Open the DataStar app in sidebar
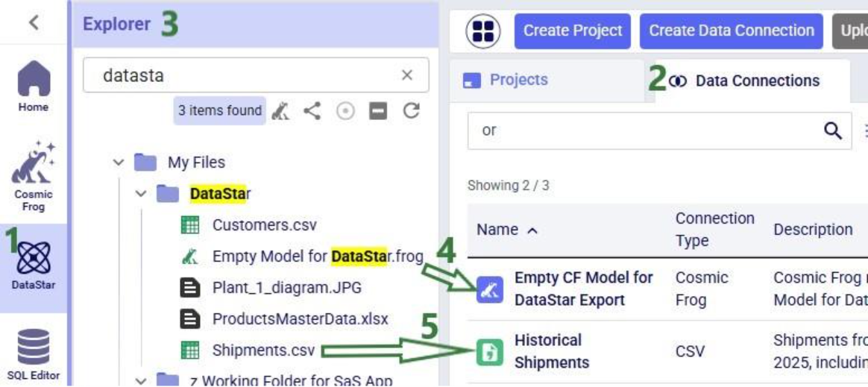This screenshot has height=387, width=868. pos(34,267)
